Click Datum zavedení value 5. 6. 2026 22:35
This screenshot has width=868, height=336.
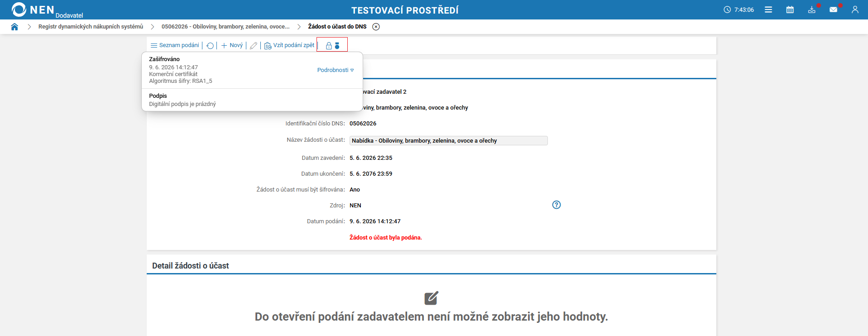pyautogui.click(x=371, y=158)
